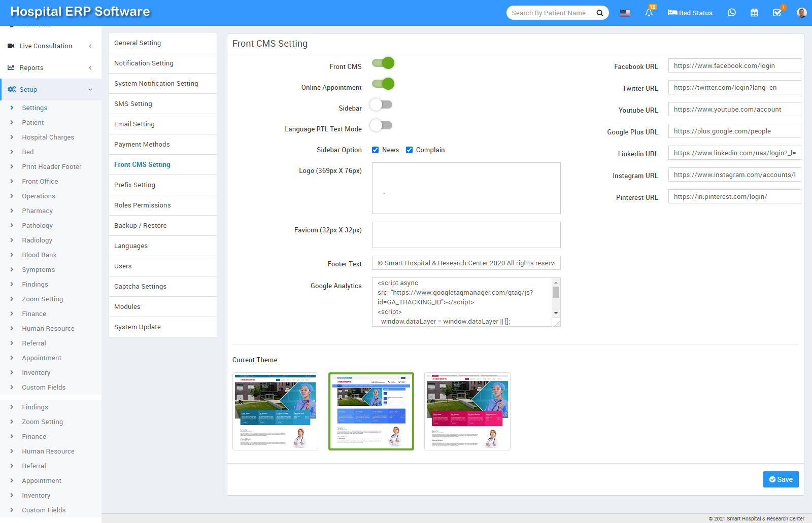Viewport: 812px width, 523px height.
Task: Click the Save button
Action: coord(781,479)
